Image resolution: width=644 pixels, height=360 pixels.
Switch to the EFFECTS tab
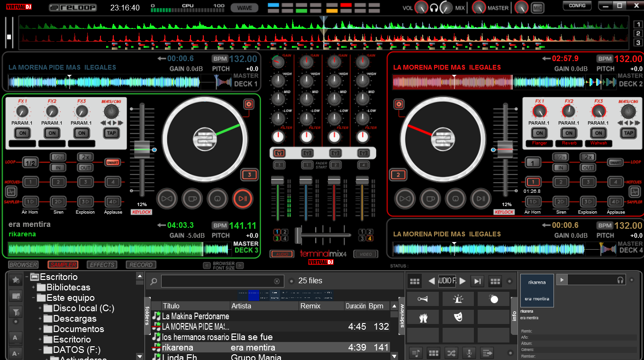pos(102,265)
